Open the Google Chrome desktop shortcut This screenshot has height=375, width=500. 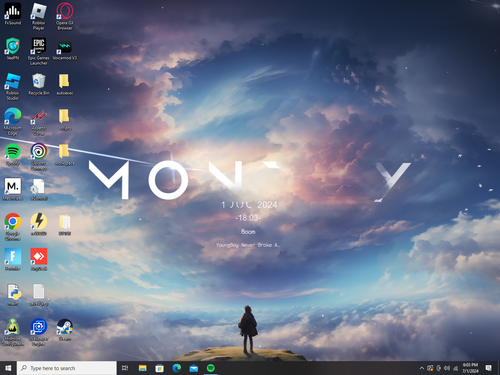pyautogui.click(x=13, y=227)
